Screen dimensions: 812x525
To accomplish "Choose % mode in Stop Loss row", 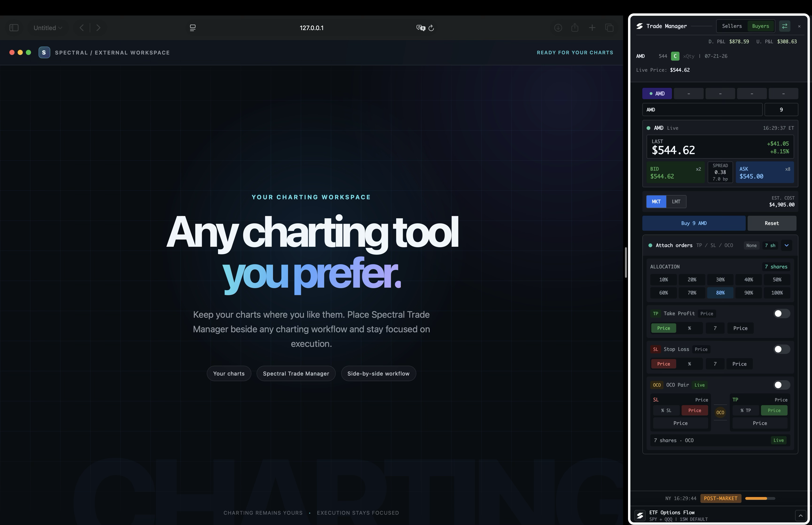I will [x=689, y=364].
